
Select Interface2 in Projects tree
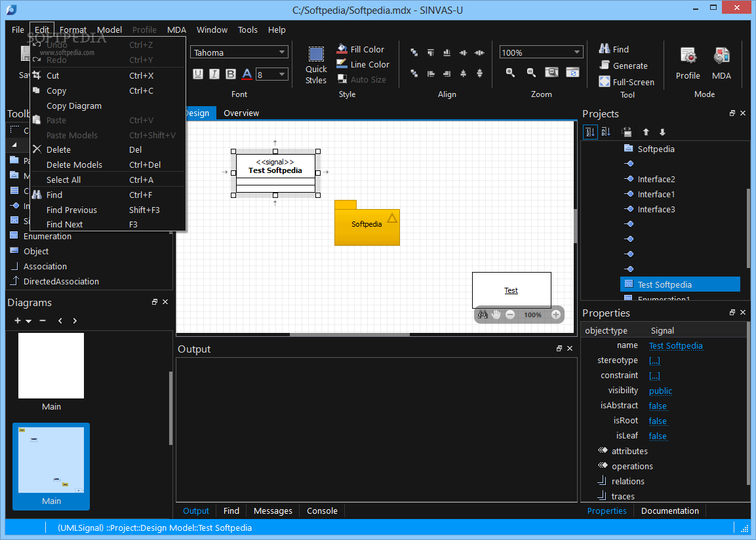click(656, 179)
